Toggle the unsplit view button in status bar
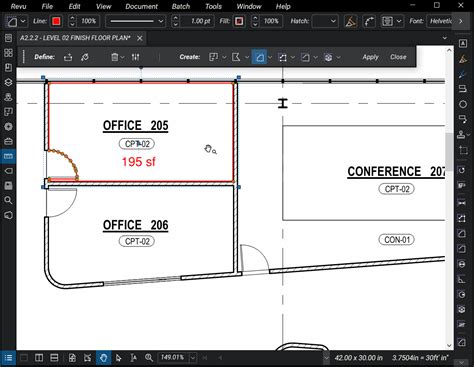This screenshot has width=474, height=367. point(24,358)
